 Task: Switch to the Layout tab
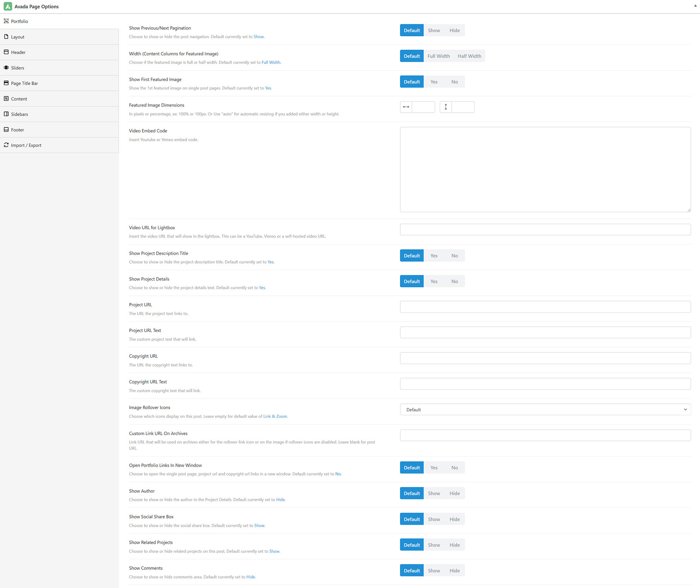click(x=59, y=37)
